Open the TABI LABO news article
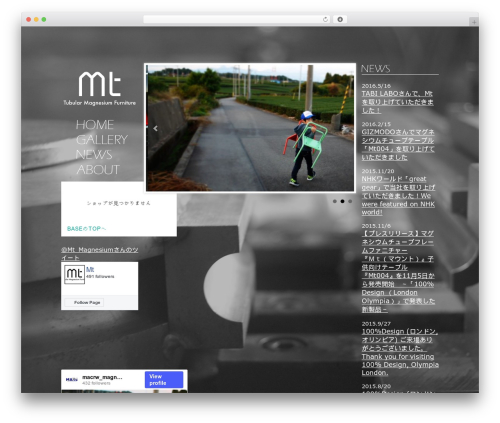The height and width of the screenshot is (423, 500). point(397,102)
